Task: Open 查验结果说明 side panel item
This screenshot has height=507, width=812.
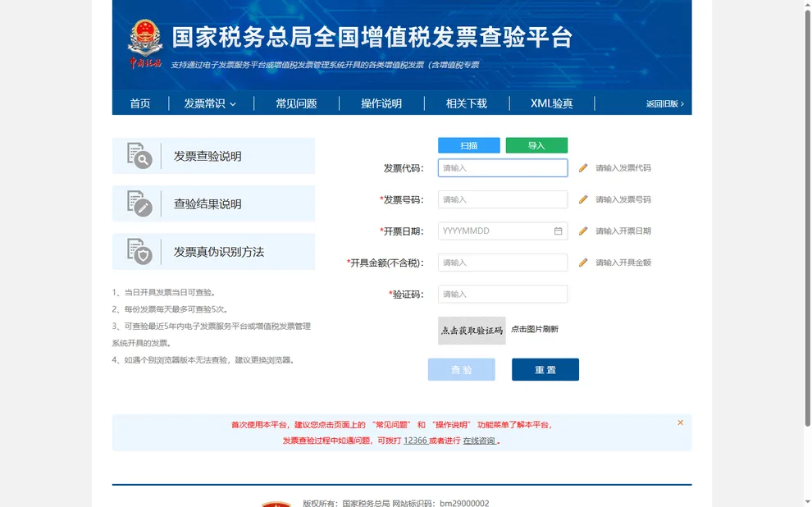Action: point(213,203)
